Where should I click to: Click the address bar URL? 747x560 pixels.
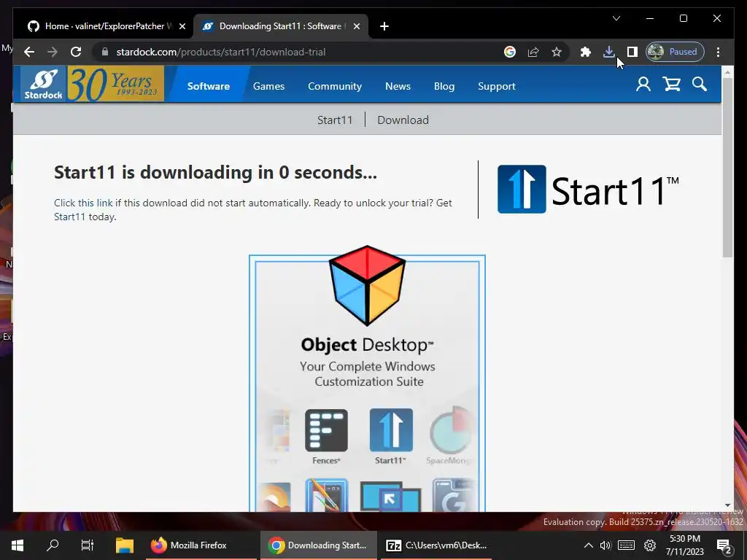click(221, 52)
